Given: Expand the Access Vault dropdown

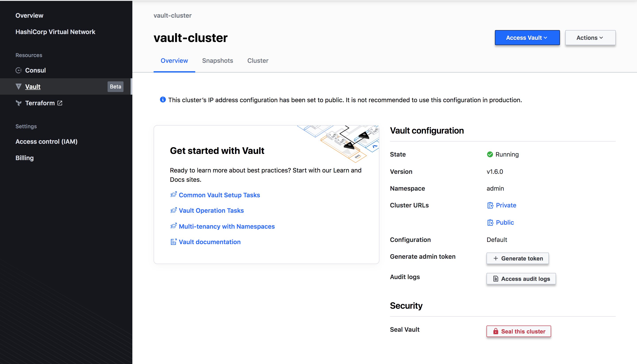Looking at the screenshot, I should coord(527,38).
